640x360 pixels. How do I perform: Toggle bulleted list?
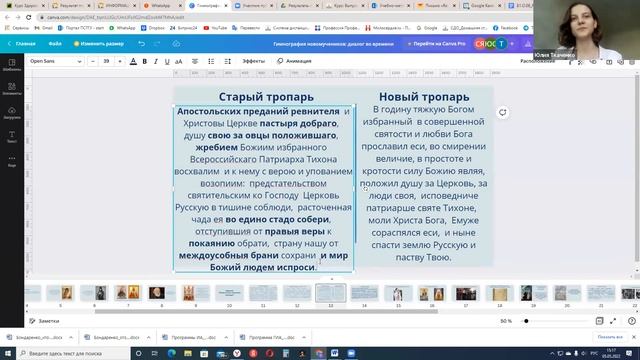(x=211, y=61)
